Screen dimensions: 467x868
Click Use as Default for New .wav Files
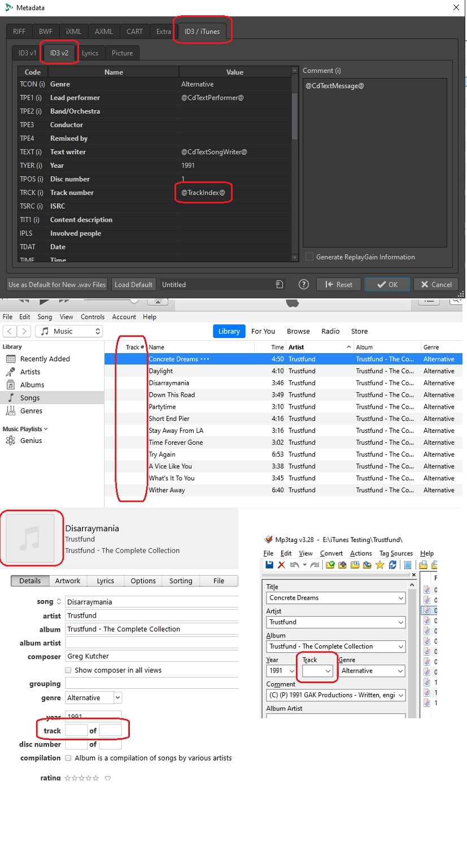coord(57,284)
